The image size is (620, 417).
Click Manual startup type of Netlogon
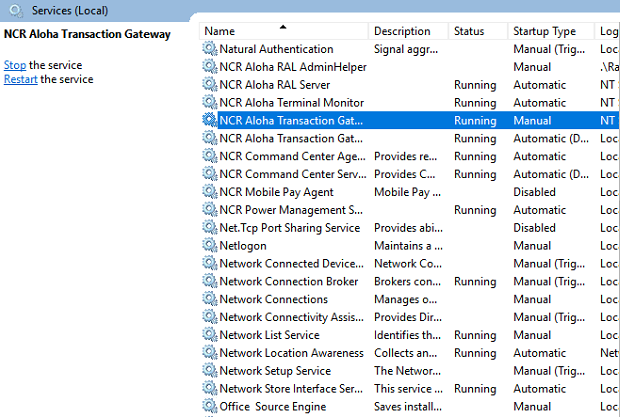click(532, 245)
